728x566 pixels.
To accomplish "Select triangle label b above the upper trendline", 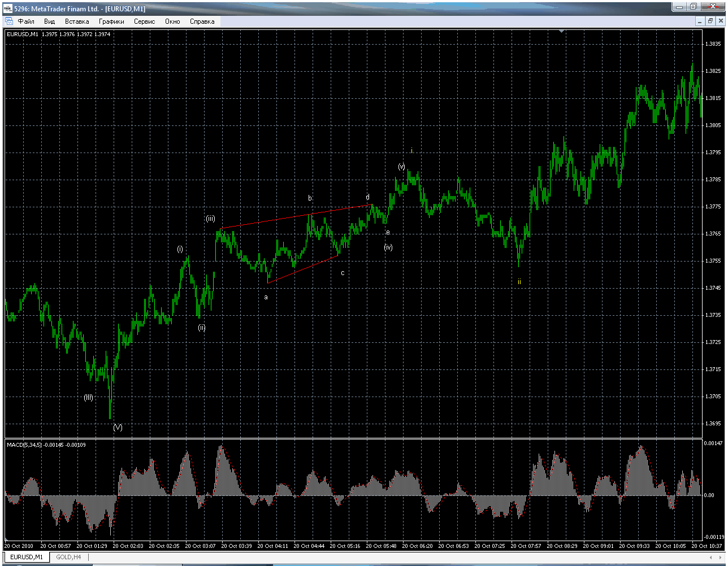I will [x=310, y=198].
